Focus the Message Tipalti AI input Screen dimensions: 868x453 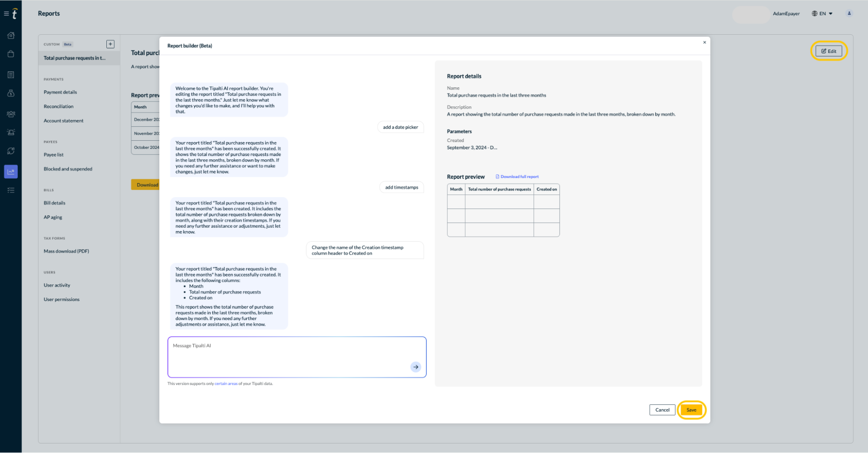(x=297, y=357)
